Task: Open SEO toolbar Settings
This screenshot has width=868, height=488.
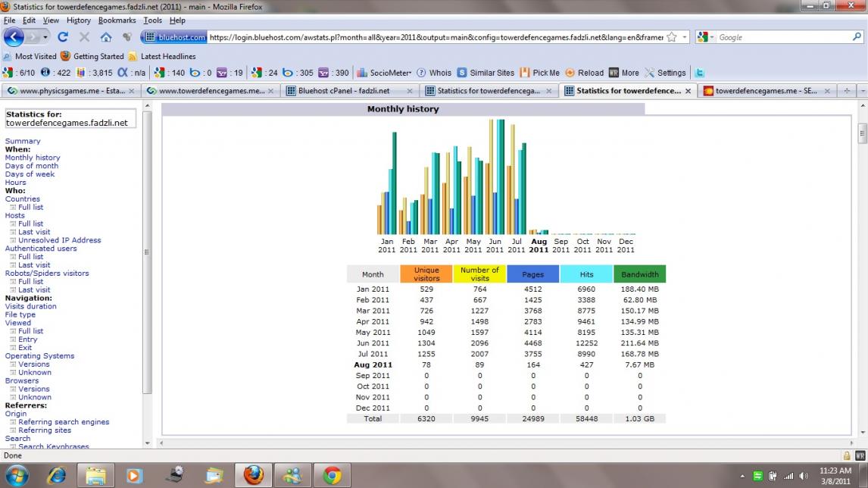Action: [x=665, y=73]
